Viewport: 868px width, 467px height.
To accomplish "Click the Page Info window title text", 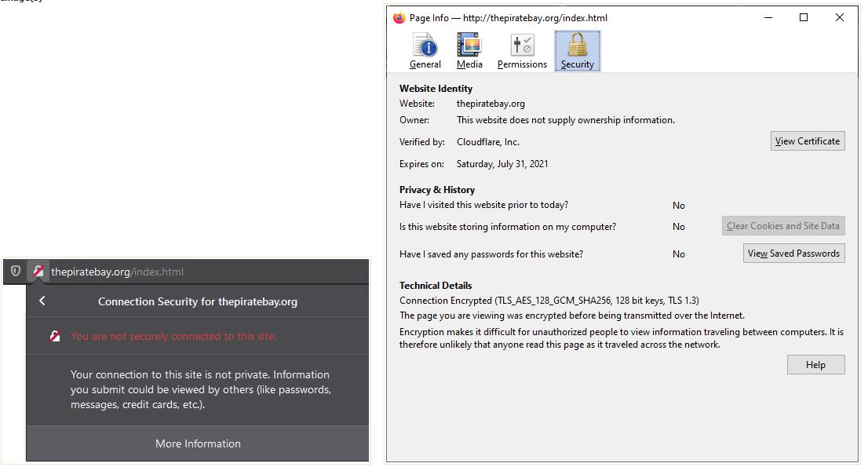I will (x=509, y=18).
